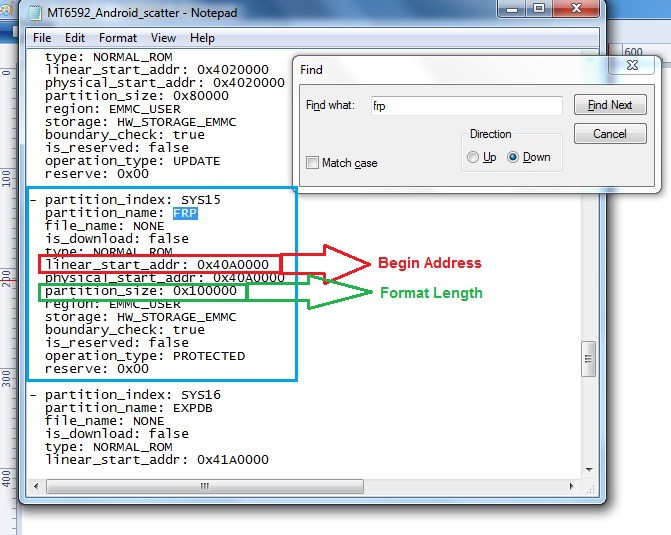Click Cancel in the Find dialog
This screenshot has width=671, height=535.
[x=609, y=133]
